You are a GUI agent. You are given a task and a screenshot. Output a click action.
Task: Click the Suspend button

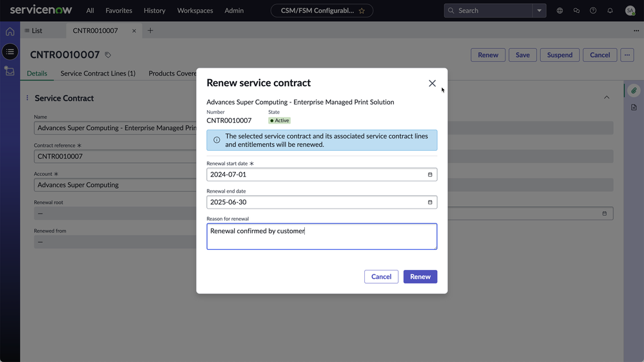pyautogui.click(x=560, y=55)
